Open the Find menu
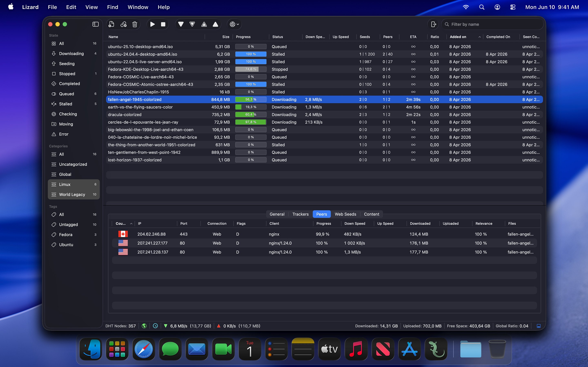 coord(112,7)
